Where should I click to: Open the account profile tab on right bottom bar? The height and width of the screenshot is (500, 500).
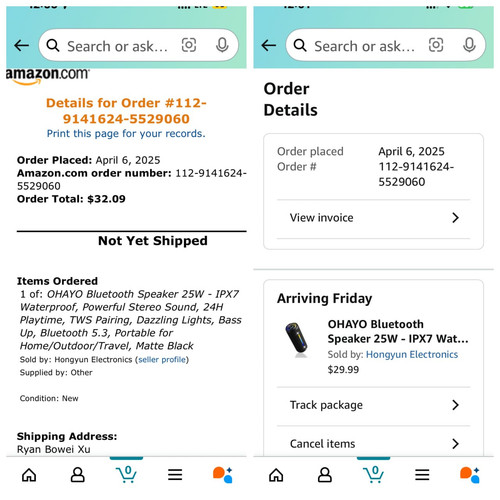point(325,475)
